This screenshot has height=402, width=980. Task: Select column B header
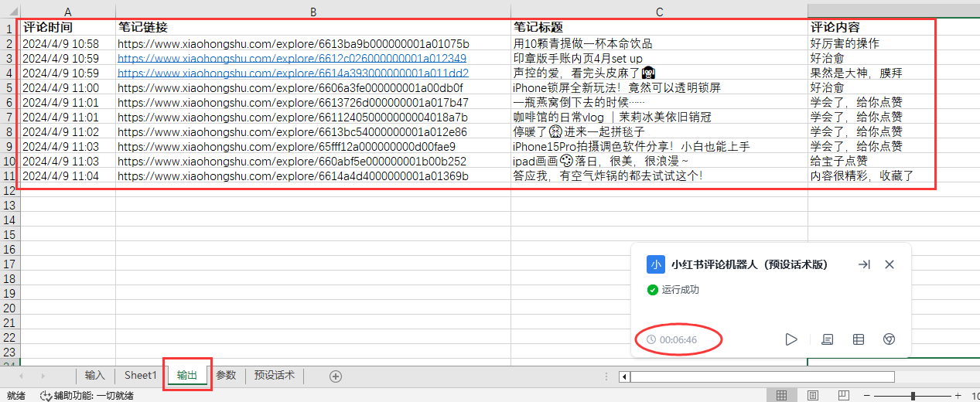313,12
